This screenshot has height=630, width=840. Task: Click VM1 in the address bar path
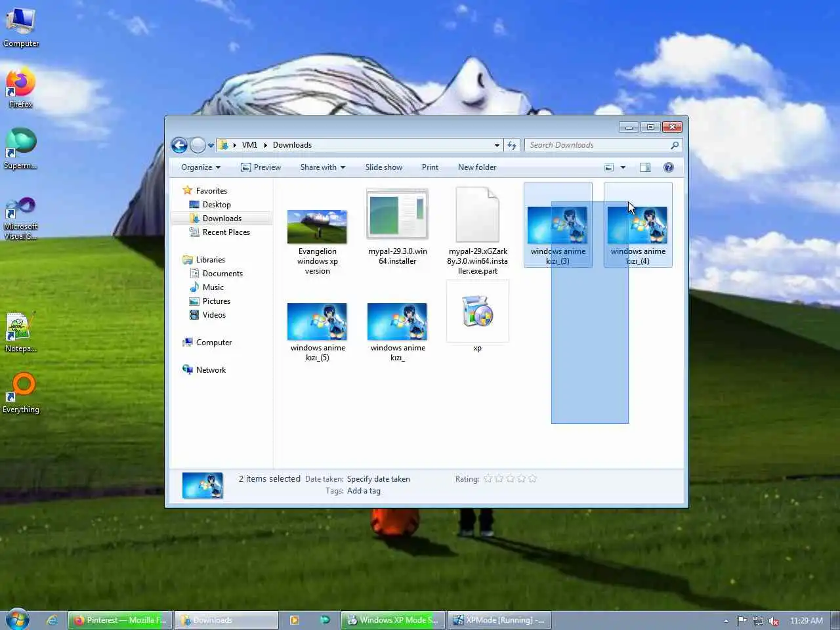tap(249, 145)
